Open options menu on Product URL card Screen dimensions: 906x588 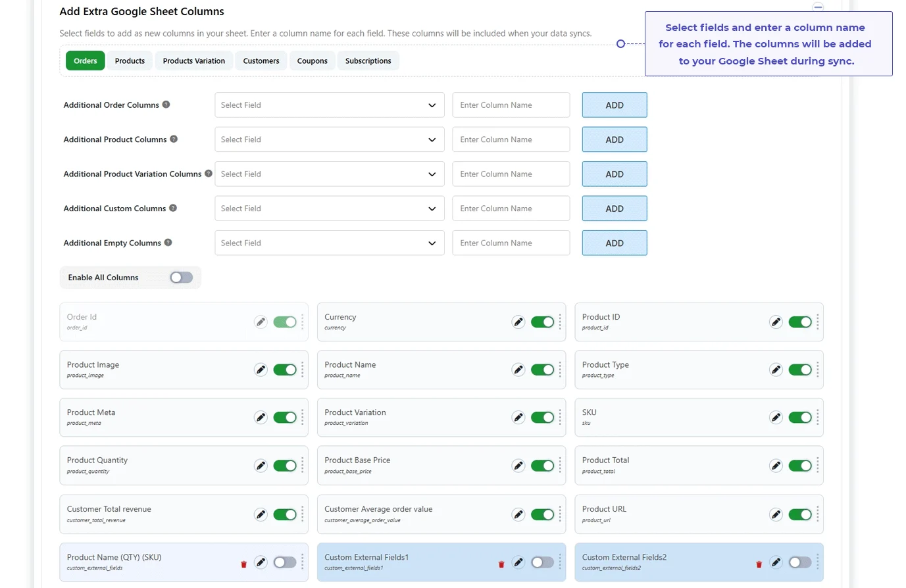point(818,514)
